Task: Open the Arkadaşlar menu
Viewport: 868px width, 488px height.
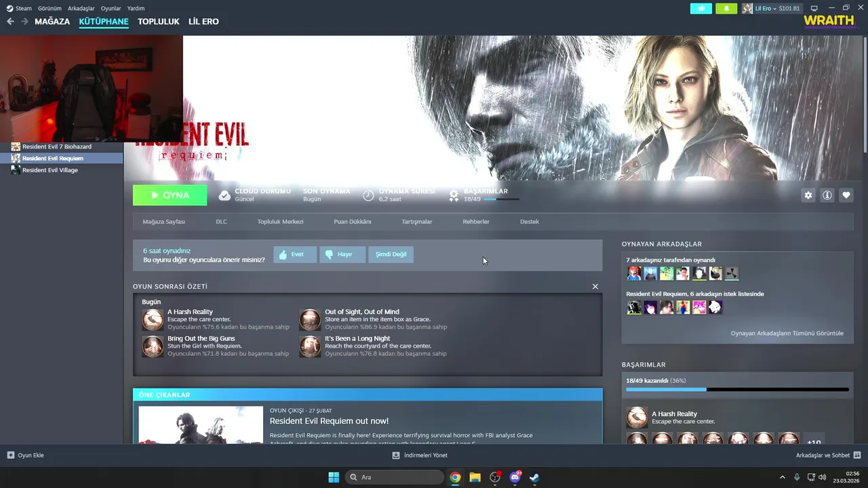Action: pos(81,8)
